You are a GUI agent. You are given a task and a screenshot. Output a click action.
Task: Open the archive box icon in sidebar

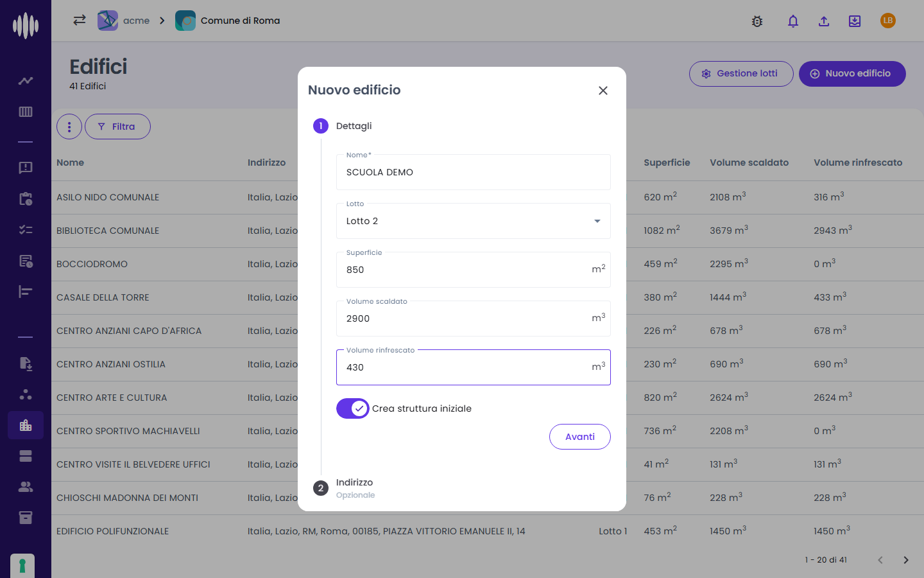pos(26,518)
